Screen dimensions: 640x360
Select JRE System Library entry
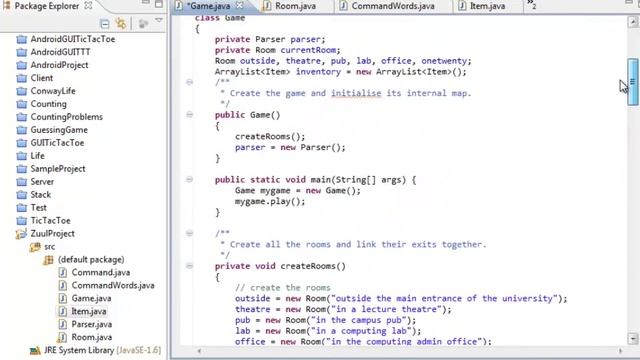point(102,350)
